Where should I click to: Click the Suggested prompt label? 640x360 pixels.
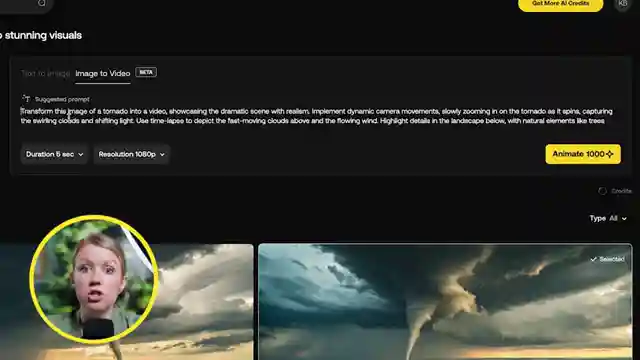click(62, 99)
